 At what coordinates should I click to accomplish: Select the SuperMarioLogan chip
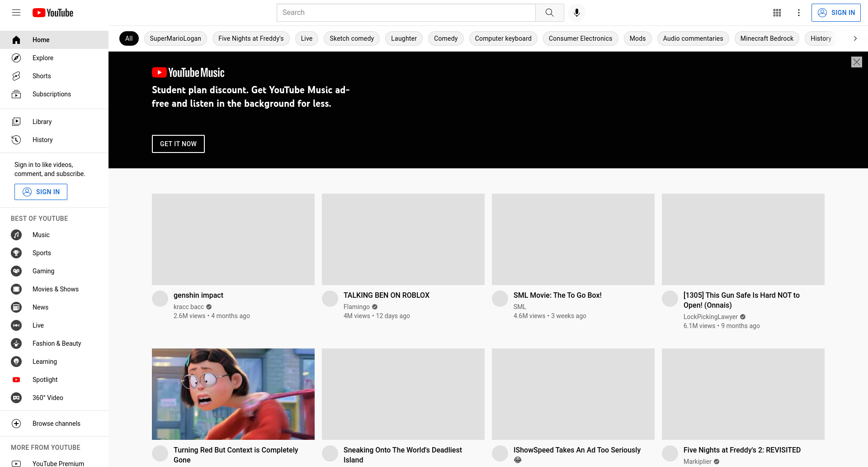(x=175, y=38)
